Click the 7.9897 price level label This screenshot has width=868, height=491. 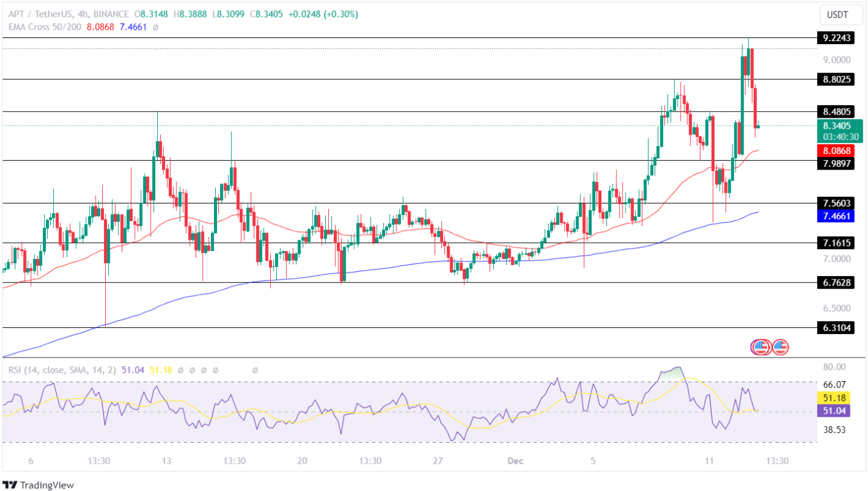[837, 163]
